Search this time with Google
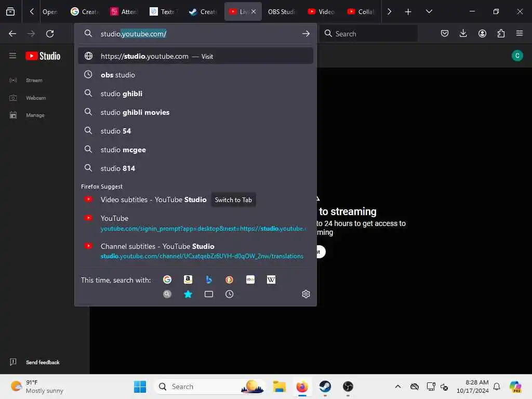Image resolution: width=532 pixels, height=399 pixels. [x=167, y=280]
